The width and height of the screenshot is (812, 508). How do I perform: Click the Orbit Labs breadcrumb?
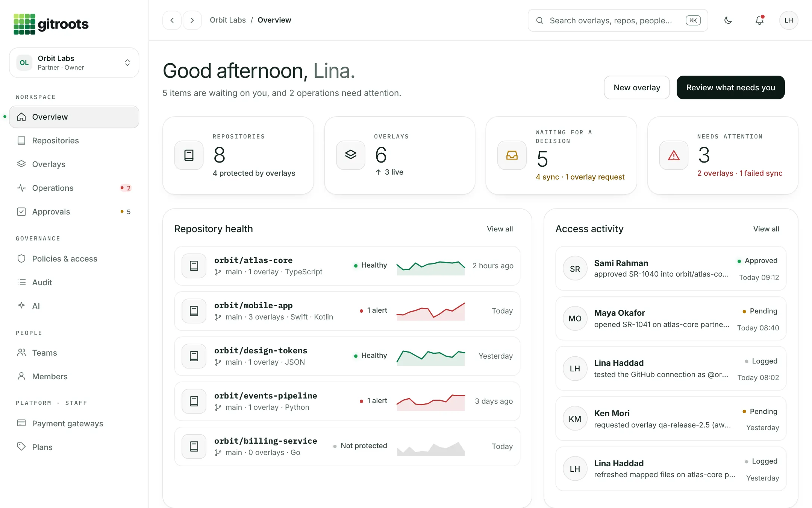click(228, 20)
